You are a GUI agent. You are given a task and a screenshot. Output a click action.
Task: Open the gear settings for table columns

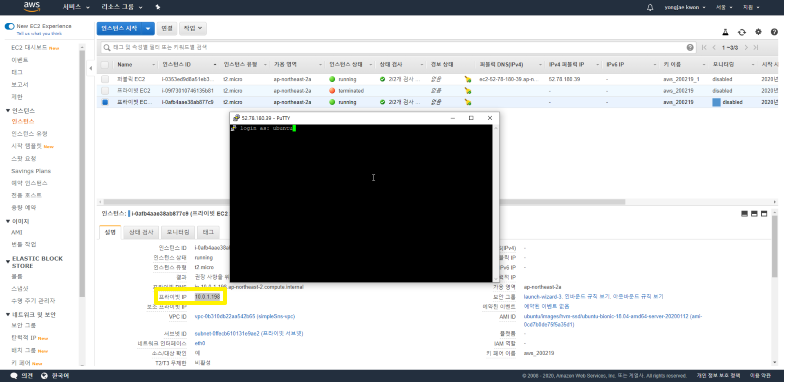758,32
